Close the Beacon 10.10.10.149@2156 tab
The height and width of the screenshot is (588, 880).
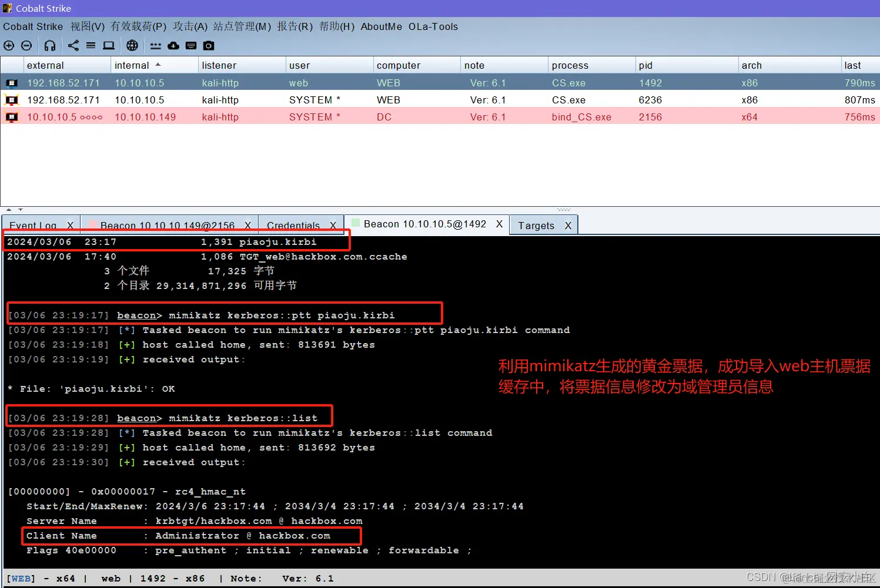point(247,226)
